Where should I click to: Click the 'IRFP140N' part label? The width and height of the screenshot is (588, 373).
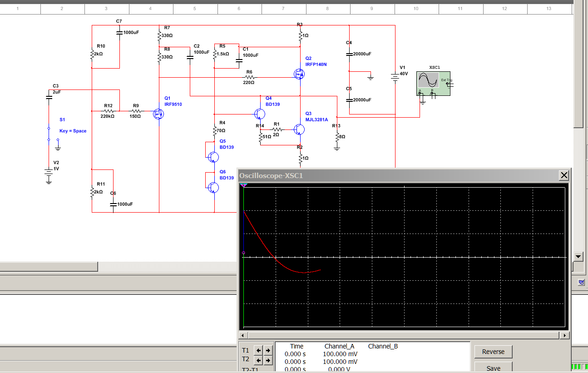[x=316, y=65]
